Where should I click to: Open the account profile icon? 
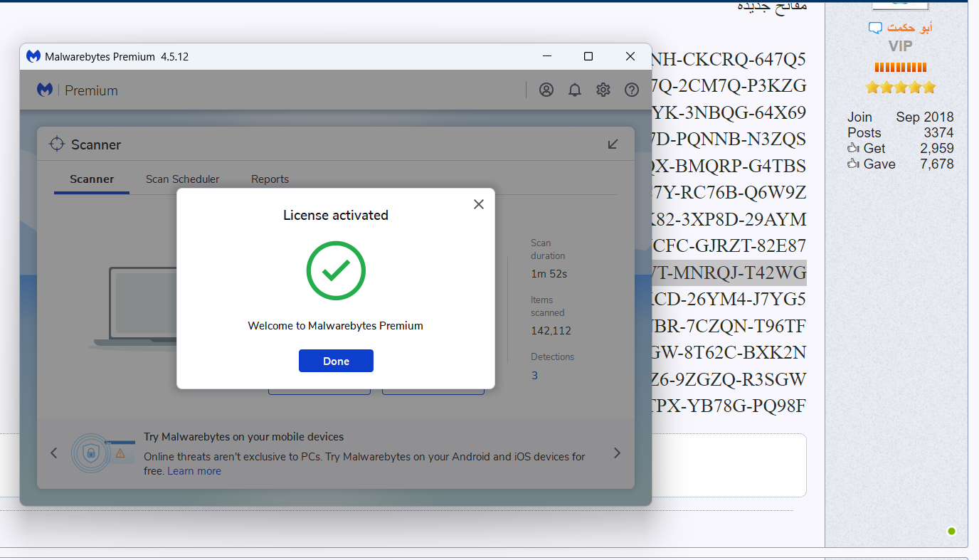[x=546, y=90]
